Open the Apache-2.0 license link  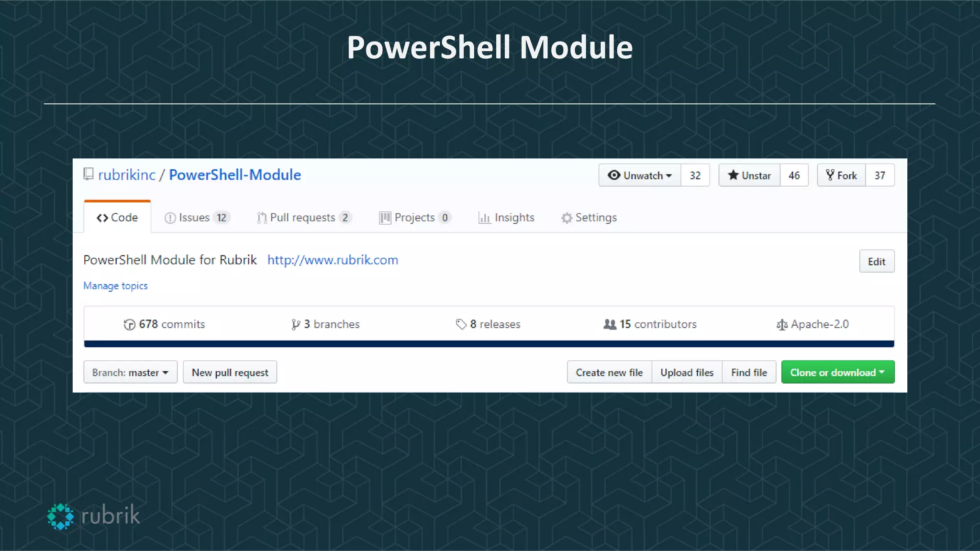point(813,324)
